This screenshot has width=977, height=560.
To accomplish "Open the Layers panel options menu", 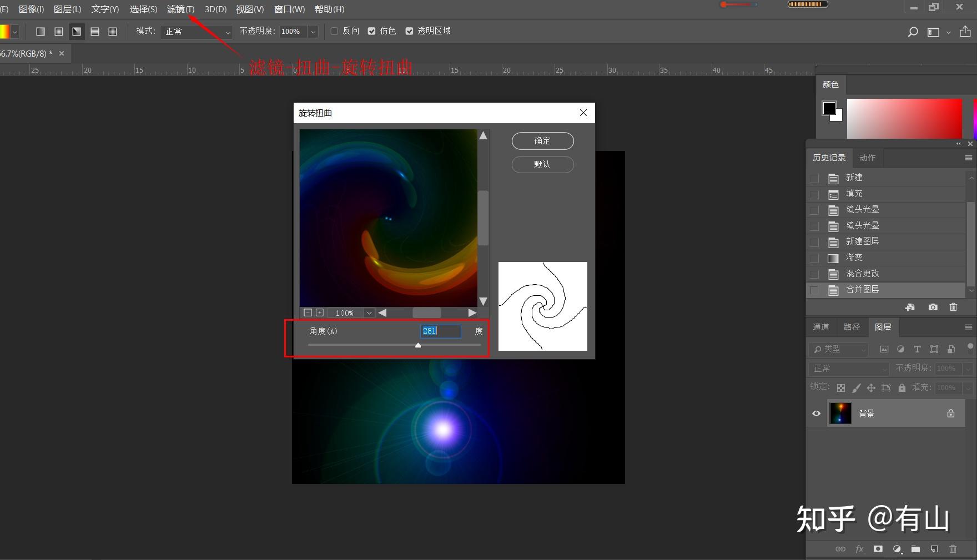I will (969, 327).
